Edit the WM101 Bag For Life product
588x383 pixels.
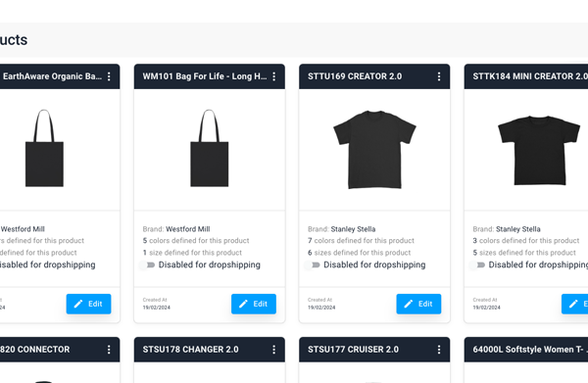pos(254,304)
